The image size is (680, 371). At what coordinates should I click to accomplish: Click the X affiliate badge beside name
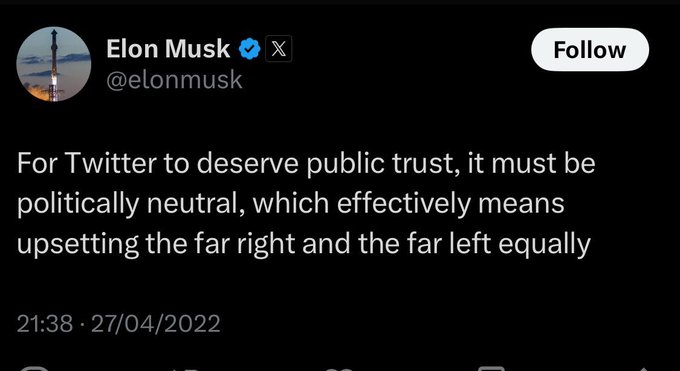tap(278, 49)
